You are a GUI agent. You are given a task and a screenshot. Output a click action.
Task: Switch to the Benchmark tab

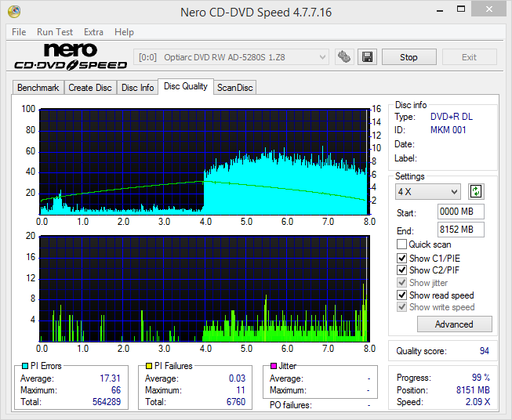pyautogui.click(x=38, y=88)
